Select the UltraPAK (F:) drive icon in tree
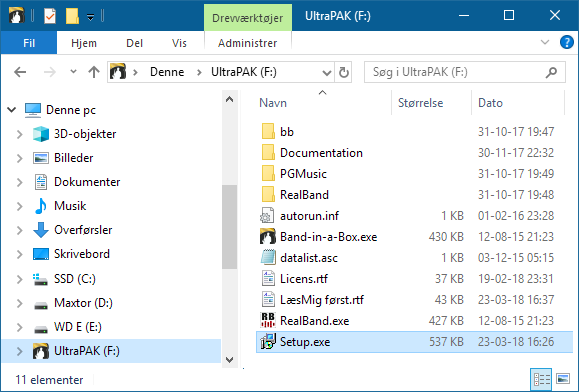Image resolution: width=579 pixels, height=392 pixels. coord(41,351)
